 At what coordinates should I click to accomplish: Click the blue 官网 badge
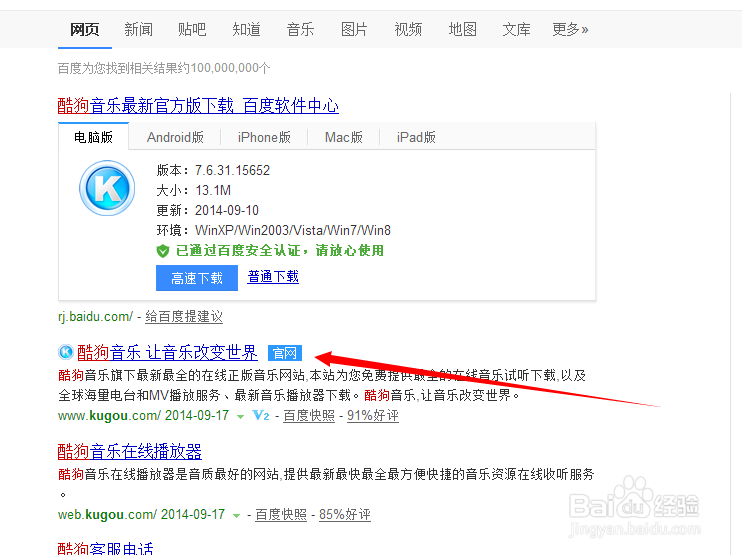[284, 353]
